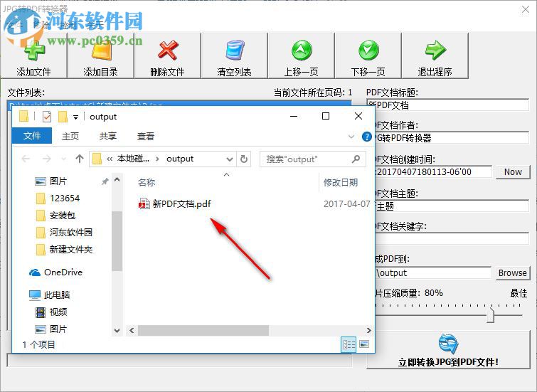Image resolution: width=537 pixels, height=392 pixels.
Task: Click the 删除文件 red X button
Action: coord(167,56)
